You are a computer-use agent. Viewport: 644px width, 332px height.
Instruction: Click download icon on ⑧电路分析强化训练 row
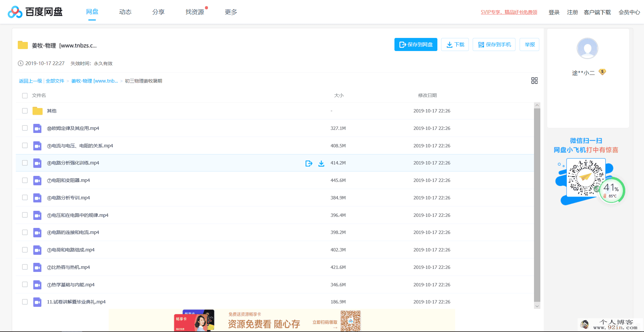pyautogui.click(x=321, y=163)
